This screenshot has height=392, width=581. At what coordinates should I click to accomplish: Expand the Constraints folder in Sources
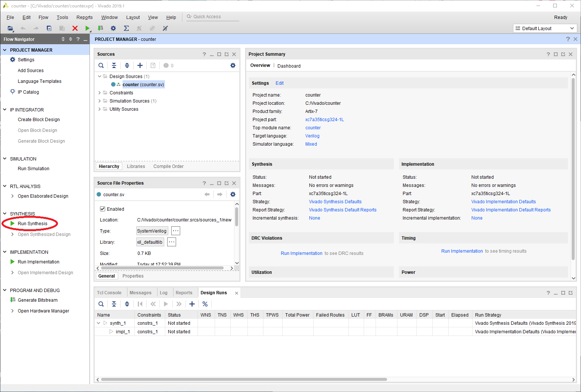coord(100,93)
